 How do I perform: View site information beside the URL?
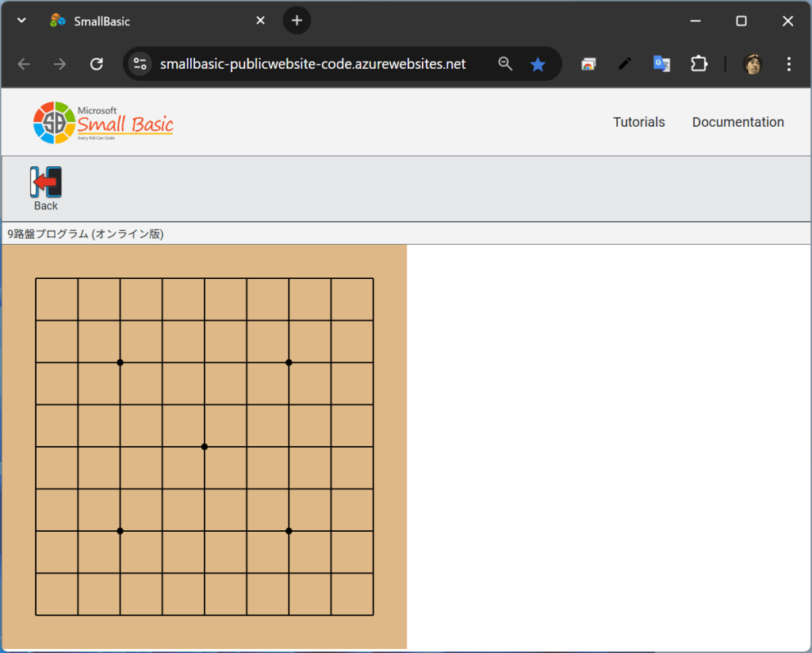coord(140,64)
